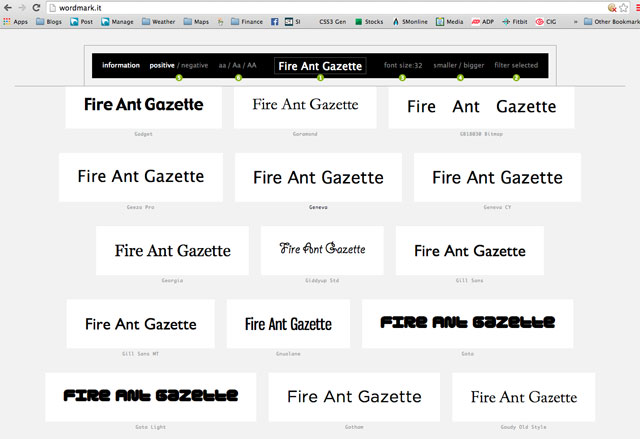Image resolution: width=640 pixels, height=439 pixels.
Task: Select the Gill Sans MT font preview
Action: pos(140,324)
